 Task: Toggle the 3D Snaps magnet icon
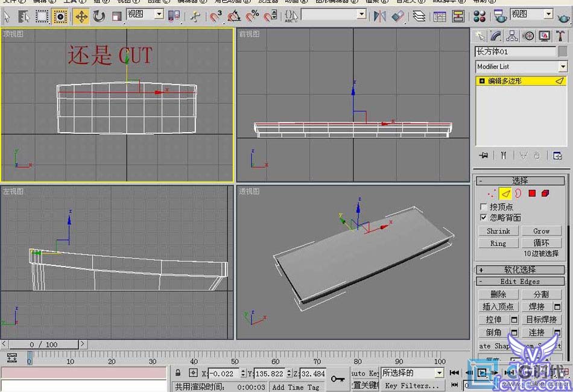215,16
